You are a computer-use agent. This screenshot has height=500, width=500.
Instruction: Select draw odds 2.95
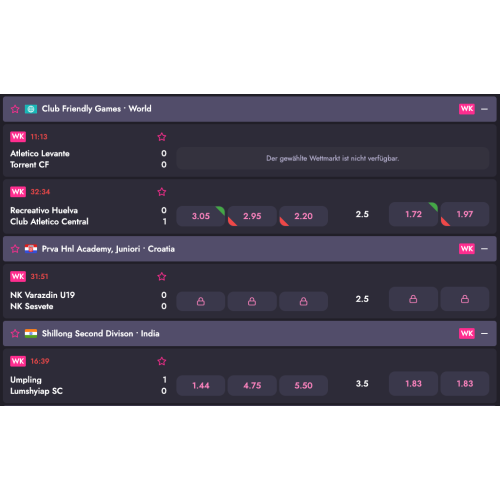pos(252,216)
